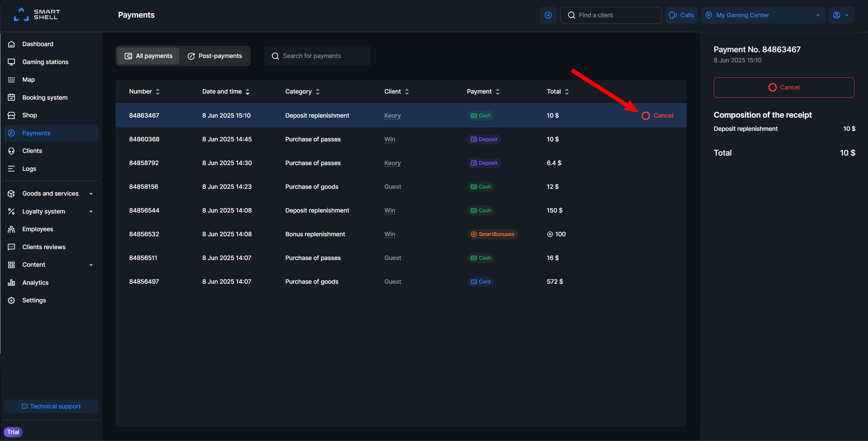Click the plus add button in header
The width and height of the screenshot is (868, 441).
(548, 15)
